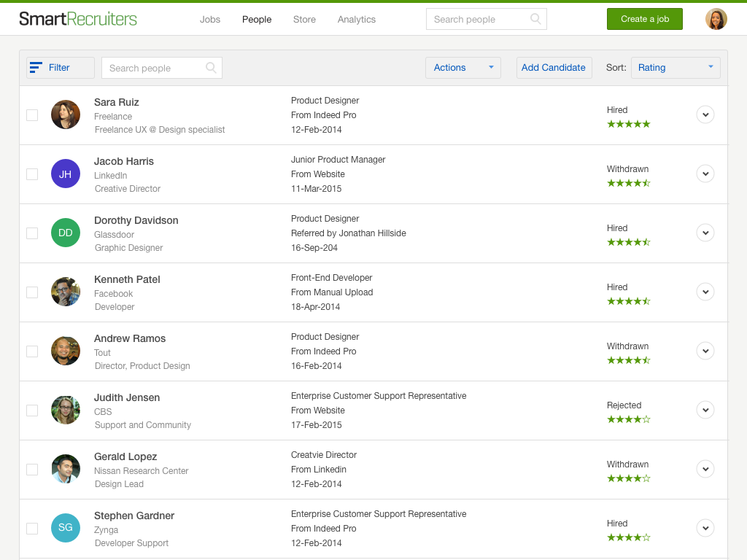Click 'Junior Product Manager' job text
This screenshot has width=747, height=560.
[x=338, y=160]
